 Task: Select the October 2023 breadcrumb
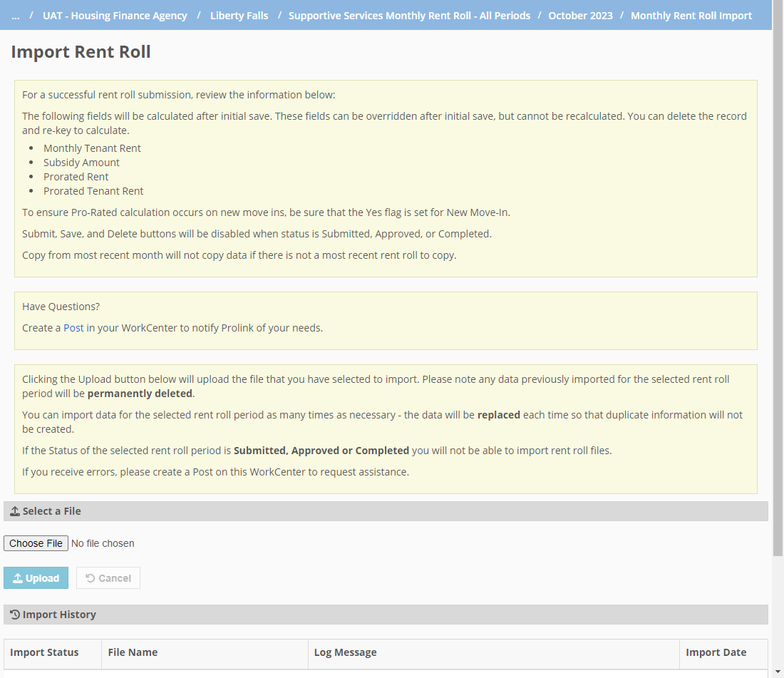[x=580, y=16]
